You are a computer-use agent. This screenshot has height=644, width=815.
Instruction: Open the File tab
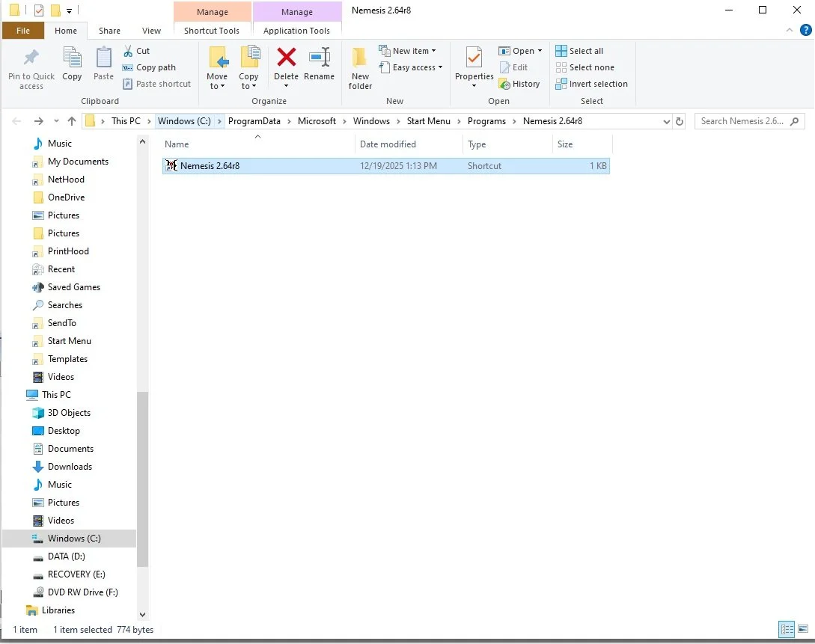pos(23,31)
